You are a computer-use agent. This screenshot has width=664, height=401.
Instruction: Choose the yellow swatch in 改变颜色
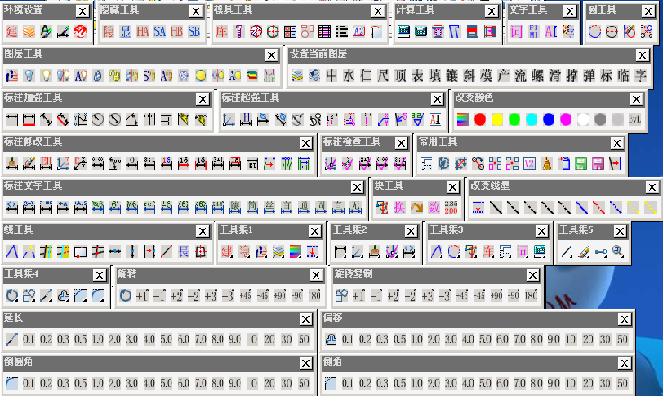point(497,120)
